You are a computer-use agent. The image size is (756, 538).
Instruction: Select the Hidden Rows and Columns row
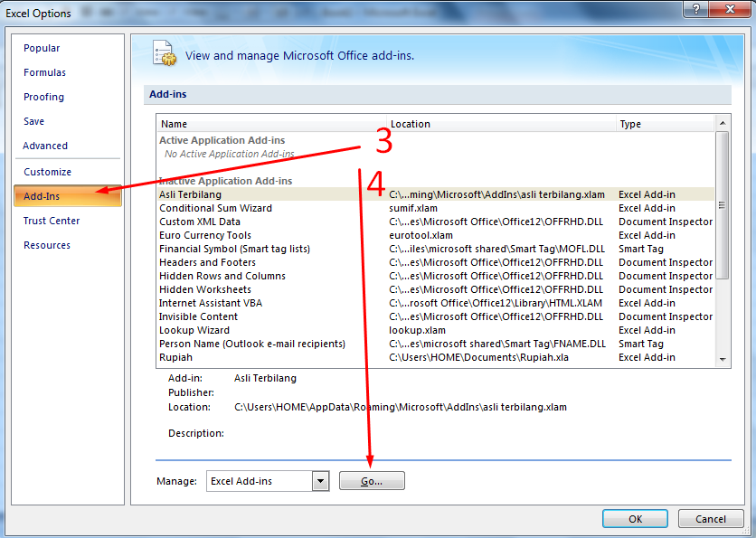(436, 276)
